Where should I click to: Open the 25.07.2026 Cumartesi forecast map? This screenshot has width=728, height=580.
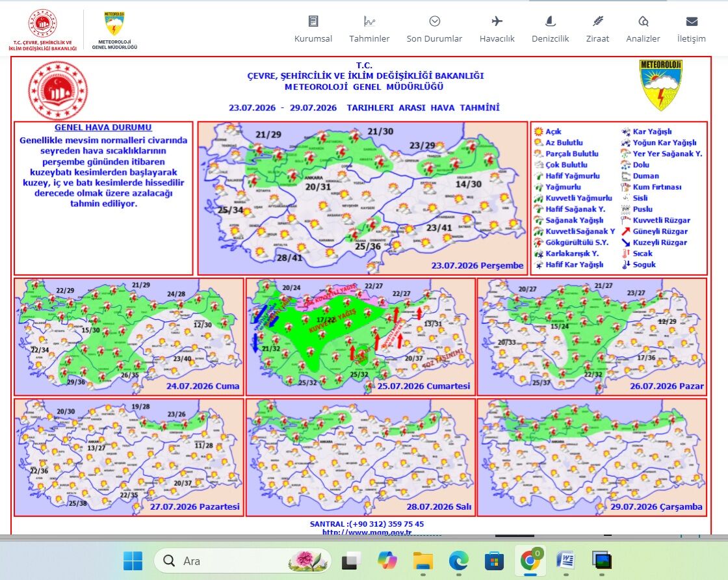pyautogui.click(x=360, y=337)
